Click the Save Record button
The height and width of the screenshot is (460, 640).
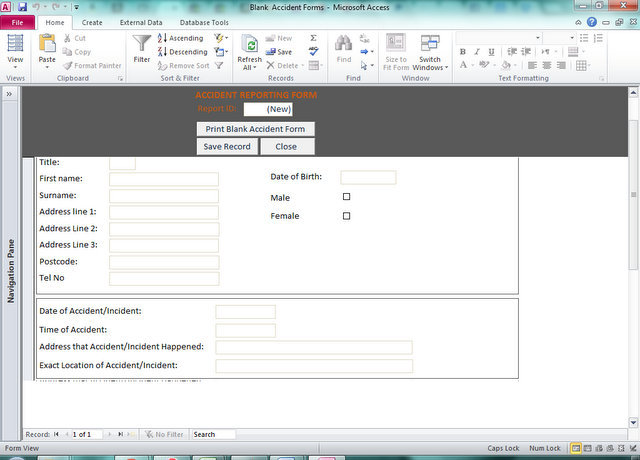tap(227, 147)
